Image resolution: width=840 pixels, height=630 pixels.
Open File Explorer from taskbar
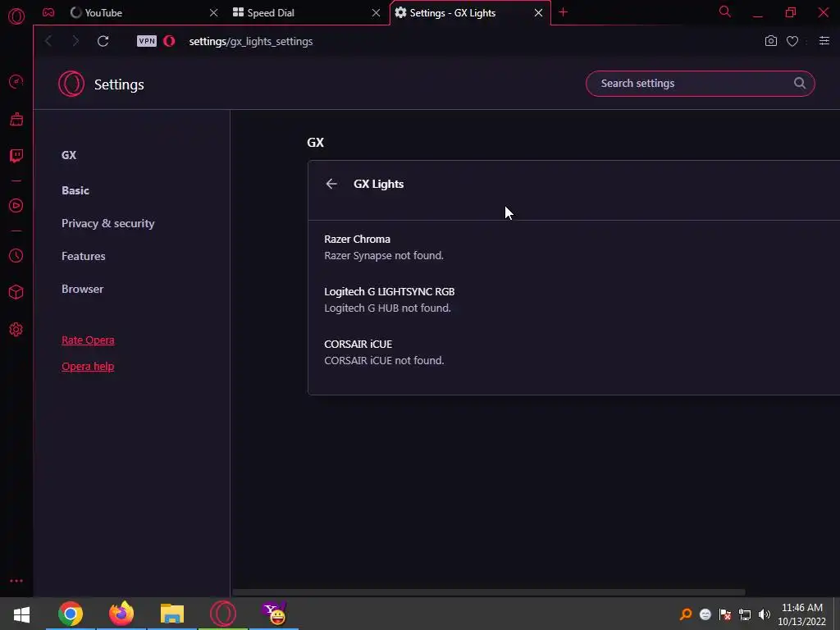click(x=172, y=614)
